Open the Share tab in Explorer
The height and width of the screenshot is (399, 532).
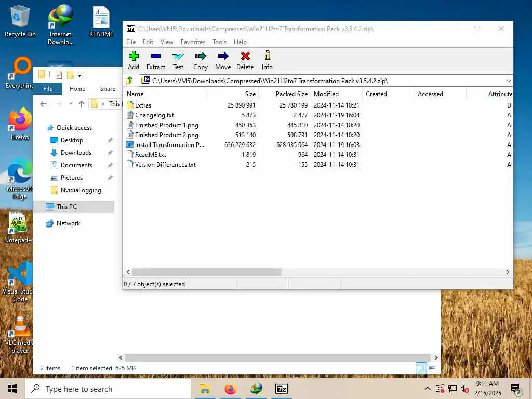pos(108,88)
